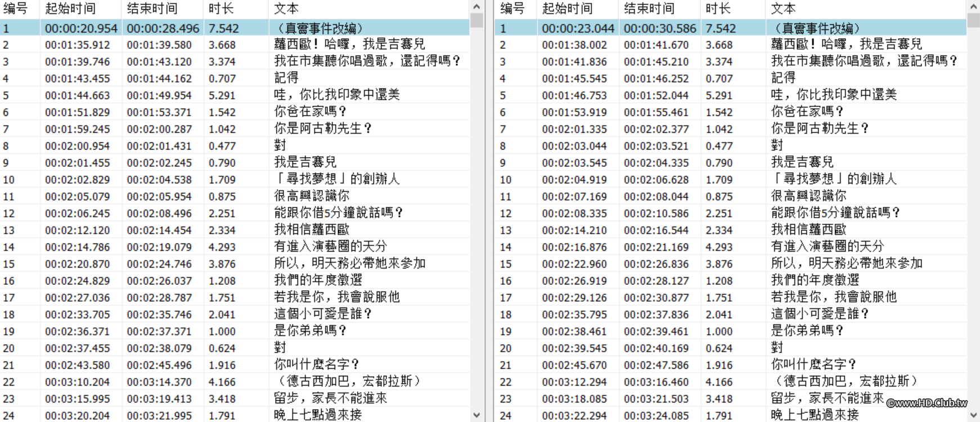Click the end time 00:01:49.954
This screenshot has width=980, height=422.
click(x=159, y=96)
